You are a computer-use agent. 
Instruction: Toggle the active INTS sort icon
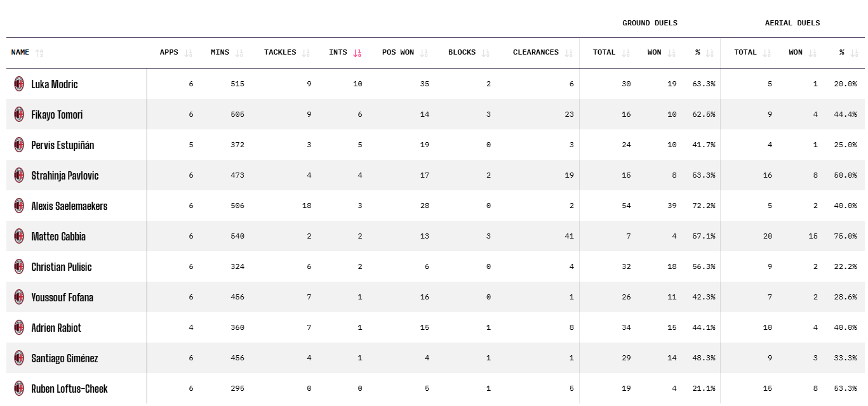tap(357, 53)
